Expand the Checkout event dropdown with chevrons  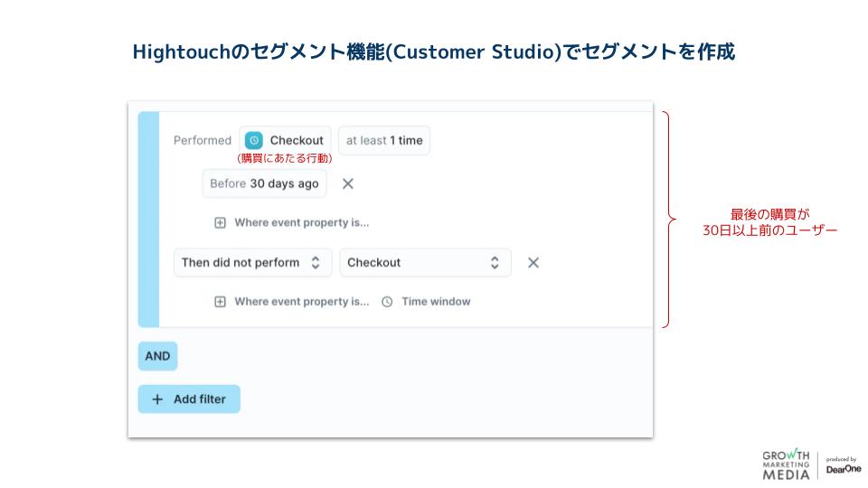425,262
